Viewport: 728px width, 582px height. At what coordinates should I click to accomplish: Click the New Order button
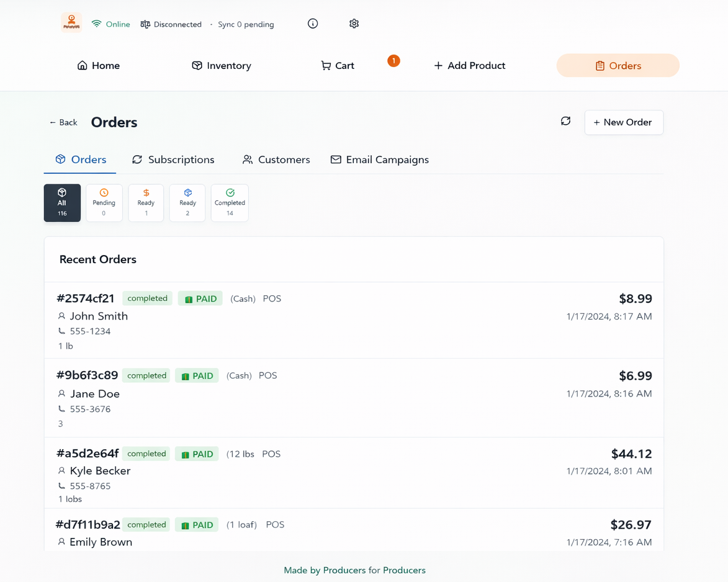(x=624, y=122)
